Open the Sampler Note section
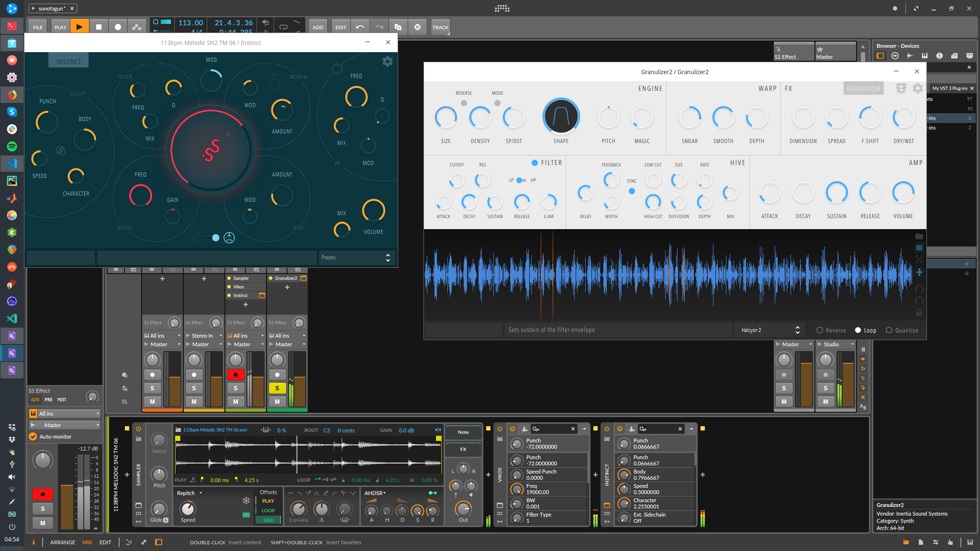 tap(463, 432)
